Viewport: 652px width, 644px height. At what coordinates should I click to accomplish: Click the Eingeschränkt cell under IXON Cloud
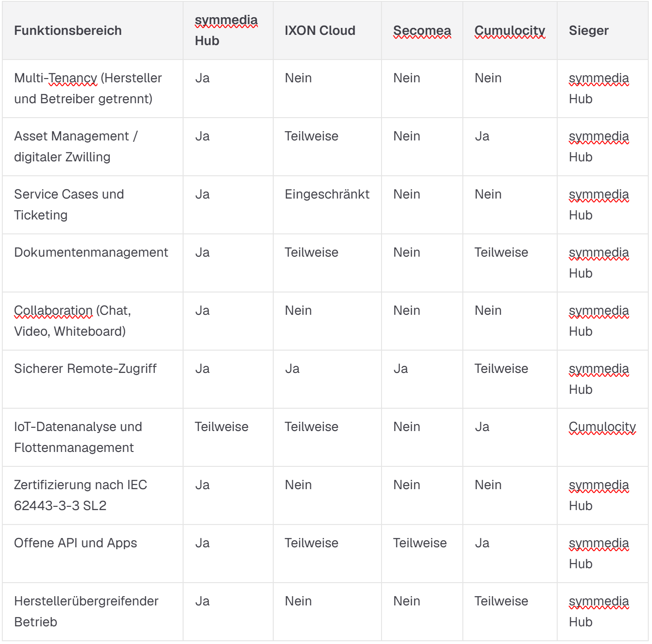[327, 194]
